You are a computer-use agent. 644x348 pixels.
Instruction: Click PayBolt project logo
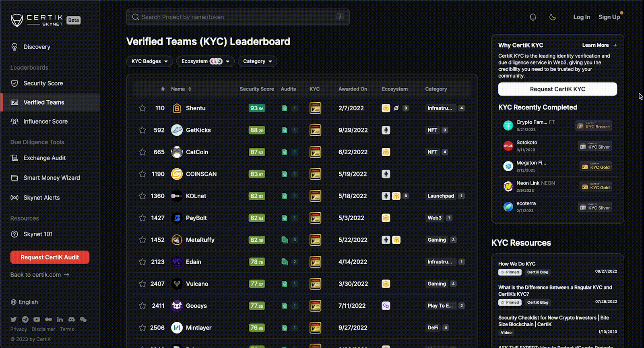point(177,218)
